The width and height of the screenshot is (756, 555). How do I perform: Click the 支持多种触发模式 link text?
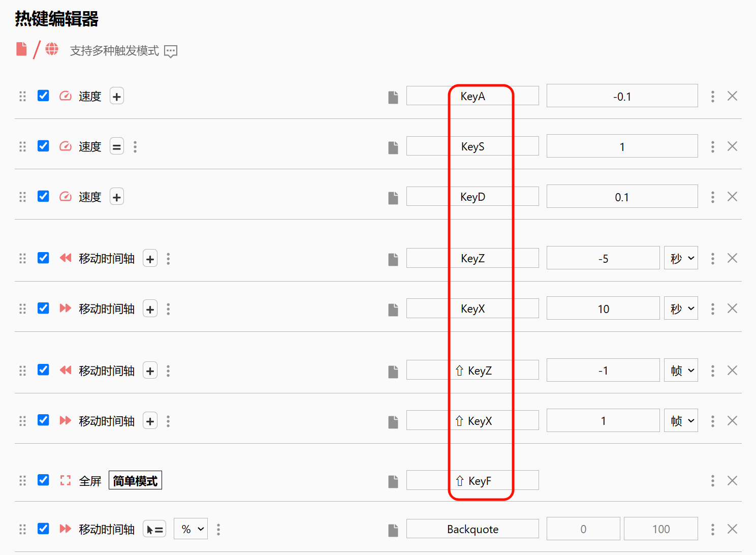114,51
